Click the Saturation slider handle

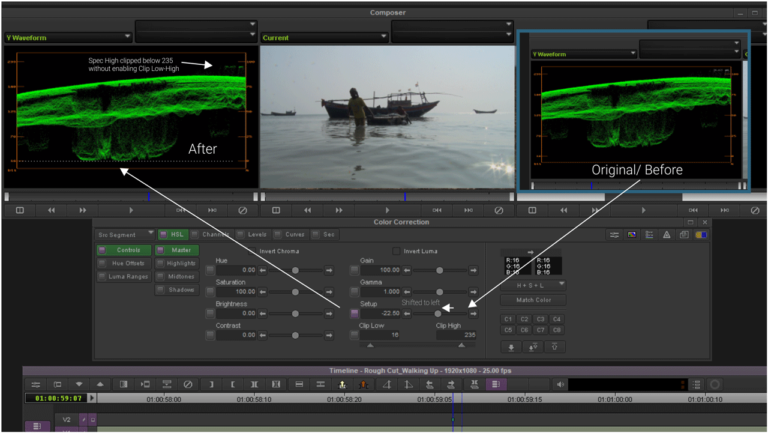[x=295, y=292]
